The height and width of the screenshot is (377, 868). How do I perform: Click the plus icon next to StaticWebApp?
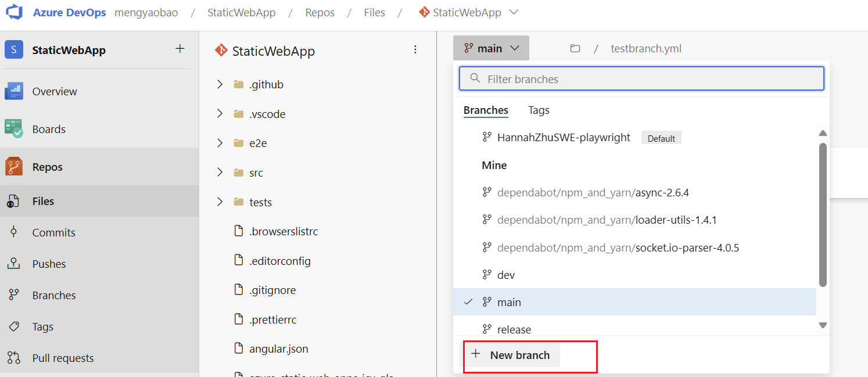coord(180,49)
